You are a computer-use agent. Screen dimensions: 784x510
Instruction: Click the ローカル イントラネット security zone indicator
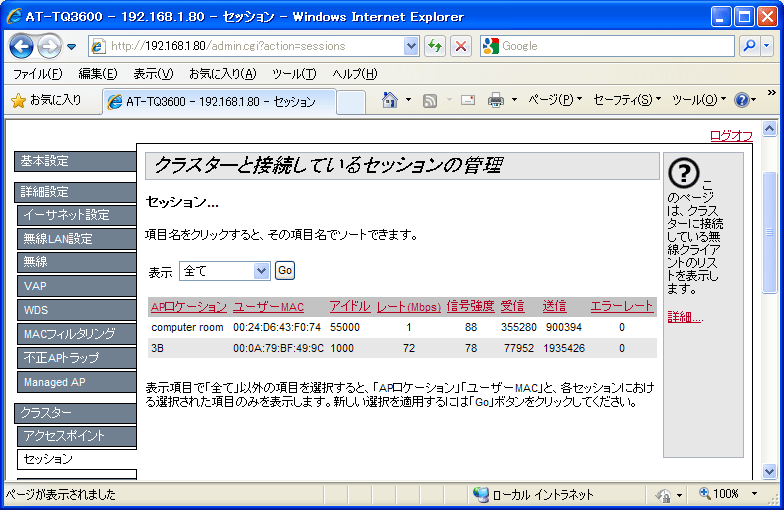pos(533,494)
